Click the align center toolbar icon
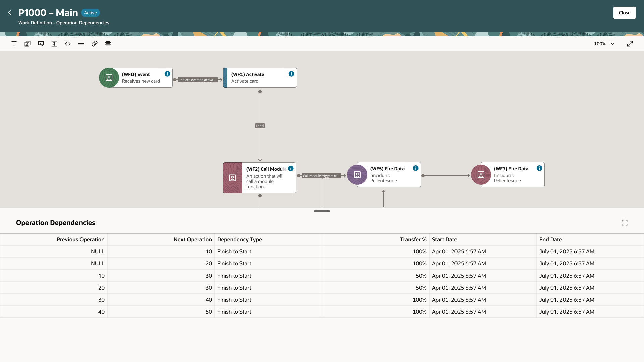Screen dimensions: 644x362 pos(108,44)
